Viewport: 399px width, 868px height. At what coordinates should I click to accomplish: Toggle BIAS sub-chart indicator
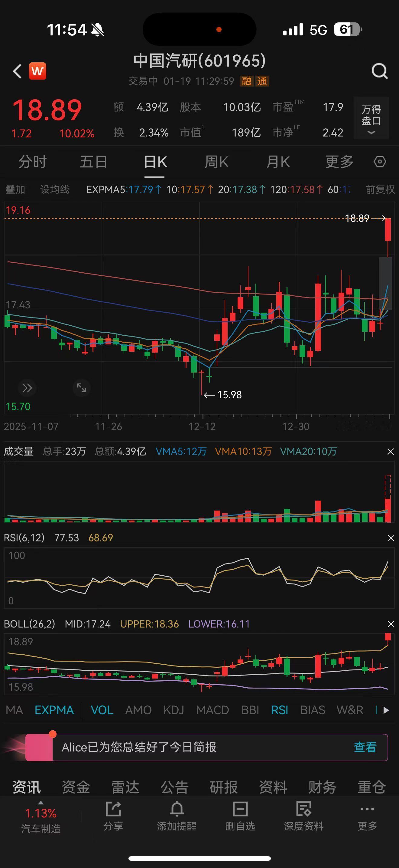pos(313,710)
